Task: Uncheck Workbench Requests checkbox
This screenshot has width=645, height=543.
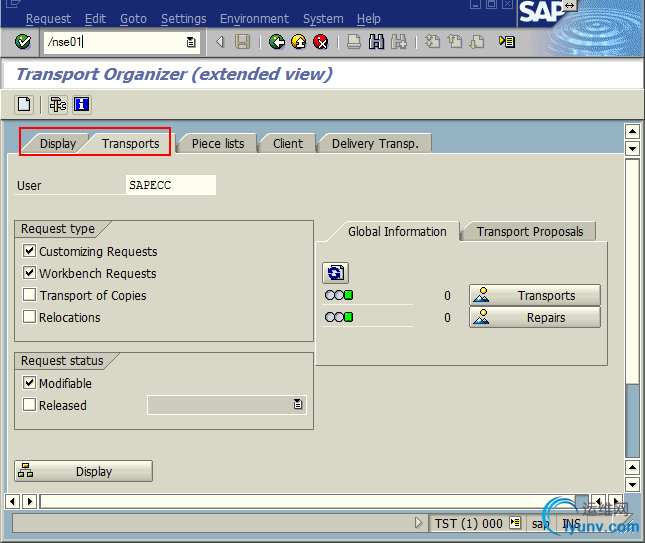Action: click(x=29, y=273)
